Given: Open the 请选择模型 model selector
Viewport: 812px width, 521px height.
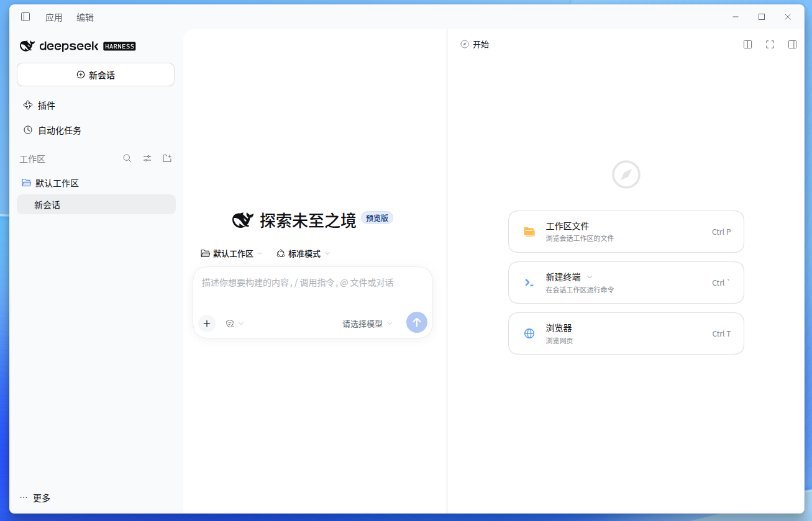Looking at the screenshot, I should (x=367, y=324).
